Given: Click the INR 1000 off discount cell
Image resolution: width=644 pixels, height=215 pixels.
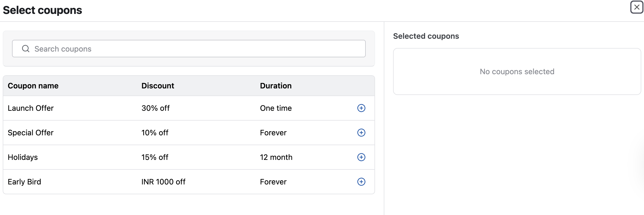Looking at the screenshot, I should pyautogui.click(x=163, y=182).
